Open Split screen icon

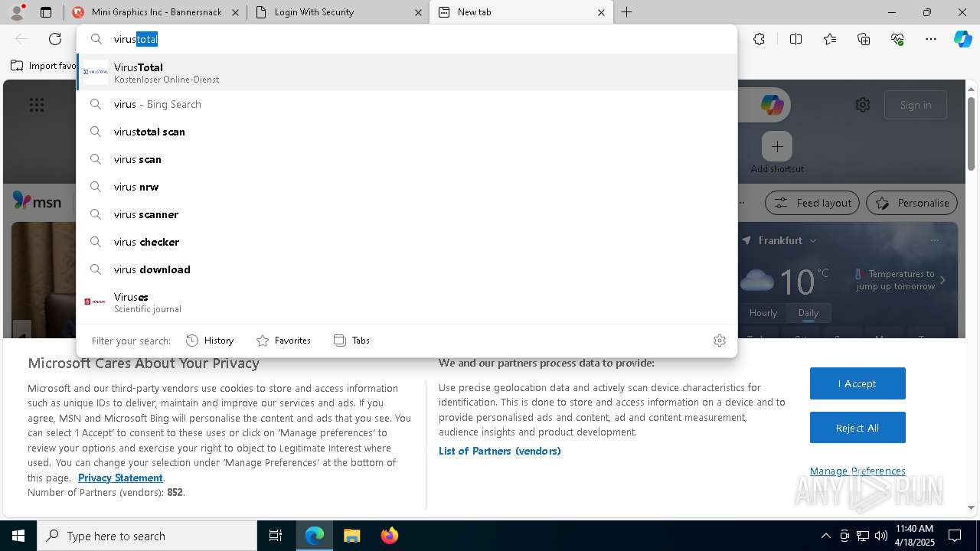[x=795, y=39]
